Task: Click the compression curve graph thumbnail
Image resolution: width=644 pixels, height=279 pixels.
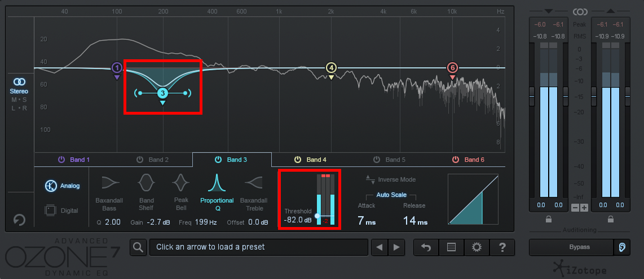Action: point(473,199)
